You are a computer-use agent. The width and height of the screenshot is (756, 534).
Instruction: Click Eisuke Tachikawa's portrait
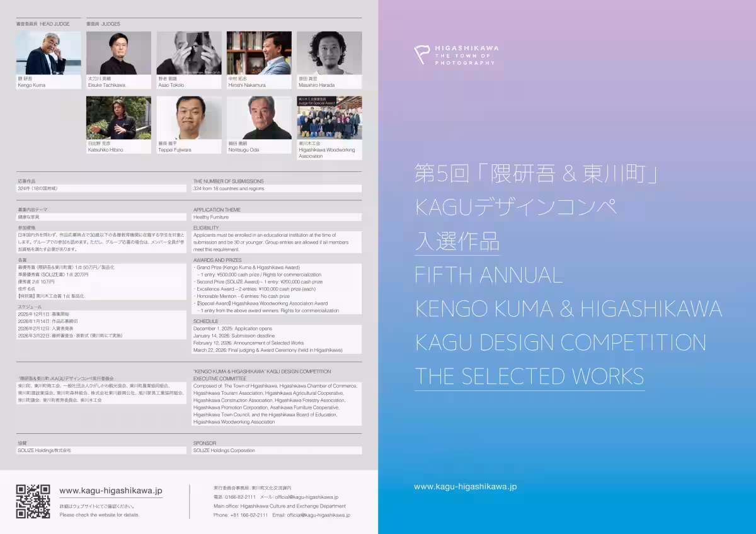pos(118,53)
